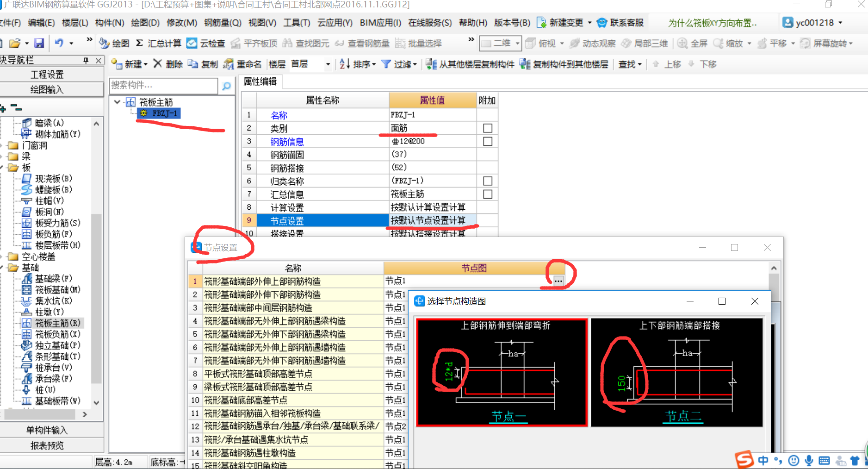The width and height of the screenshot is (868, 469).
Task: Click the 工程设置 navigation button
Action: coord(47,74)
